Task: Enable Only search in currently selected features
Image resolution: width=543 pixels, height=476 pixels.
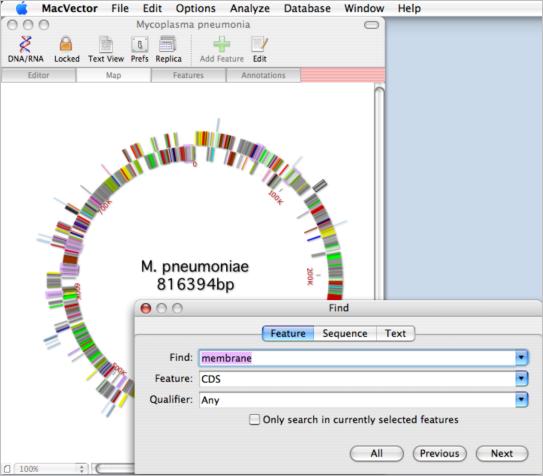Action: point(254,420)
